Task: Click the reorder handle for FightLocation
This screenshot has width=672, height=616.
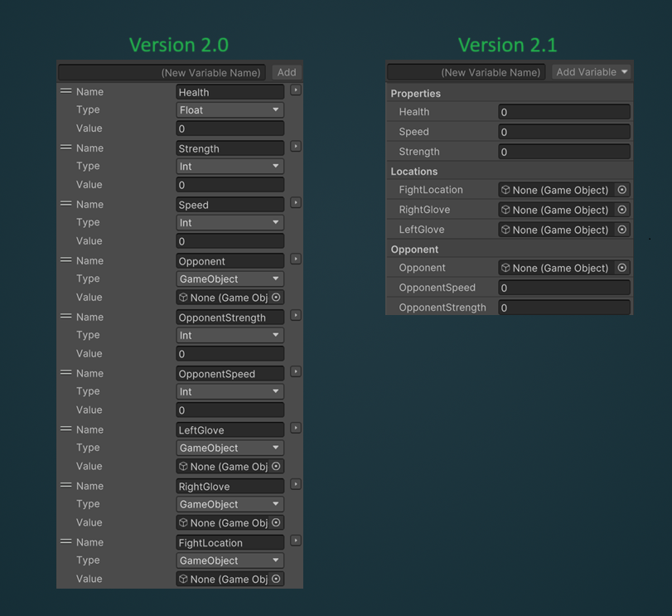Action: pos(66,541)
